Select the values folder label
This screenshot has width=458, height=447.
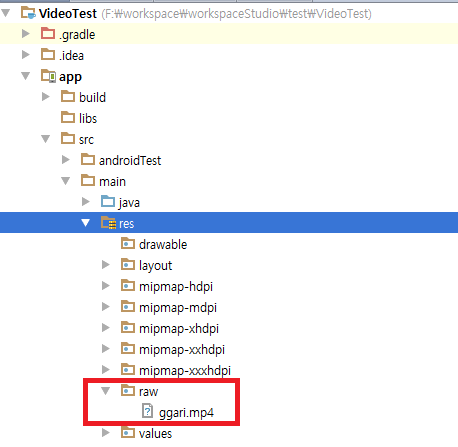(x=155, y=434)
